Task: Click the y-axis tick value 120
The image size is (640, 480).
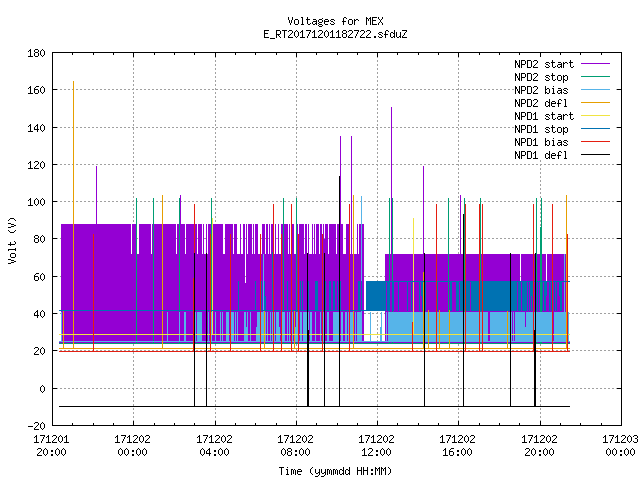Action: (x=36, y=165)
